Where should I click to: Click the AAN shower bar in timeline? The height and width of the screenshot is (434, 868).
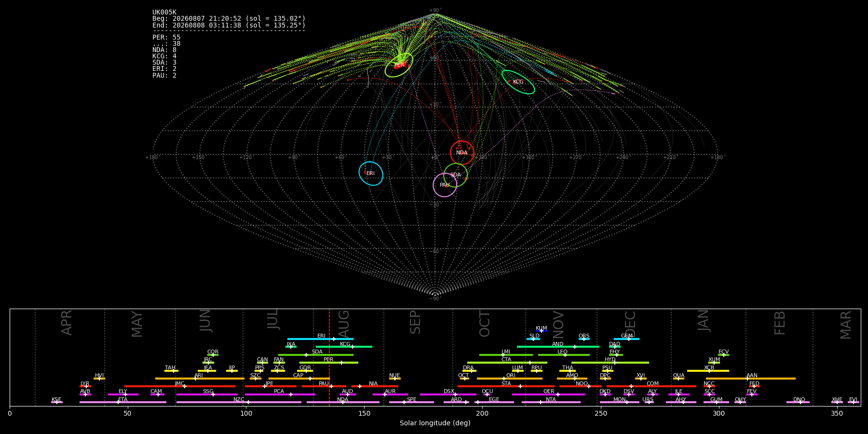pos(751,379)
